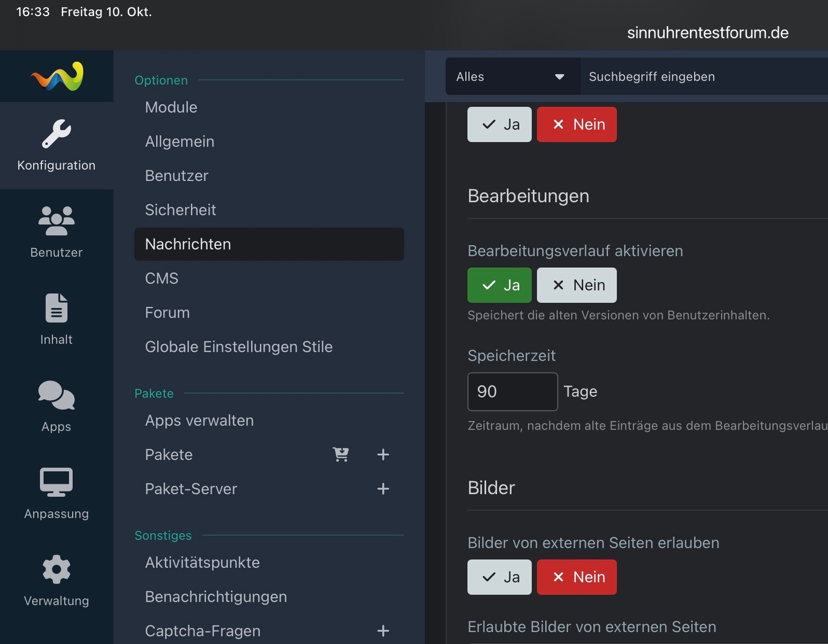Open the Benutzer users section
The height and width of the screenshot is (644, 828).
coord(56,232)
